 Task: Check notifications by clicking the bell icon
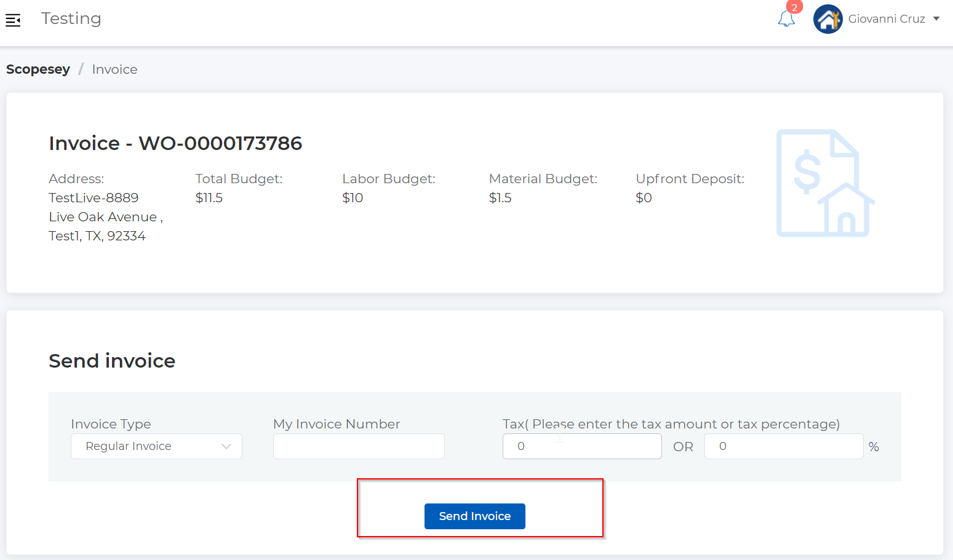tap(787, 20)
